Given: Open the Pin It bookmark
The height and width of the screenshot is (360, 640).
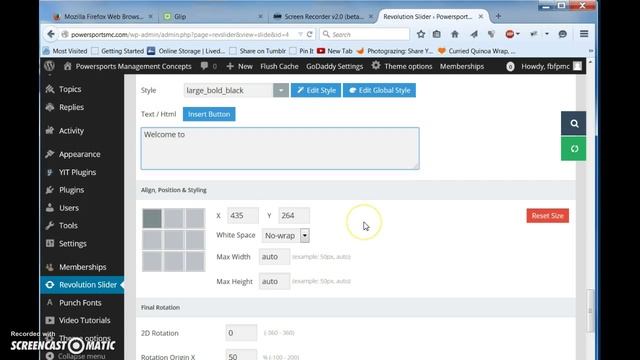Looking at the screenshot, I should (x=301, y=51).
